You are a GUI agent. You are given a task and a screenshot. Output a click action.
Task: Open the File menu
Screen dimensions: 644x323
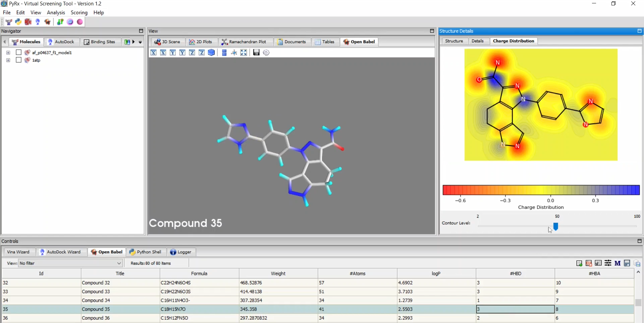[x=7, y=12]
